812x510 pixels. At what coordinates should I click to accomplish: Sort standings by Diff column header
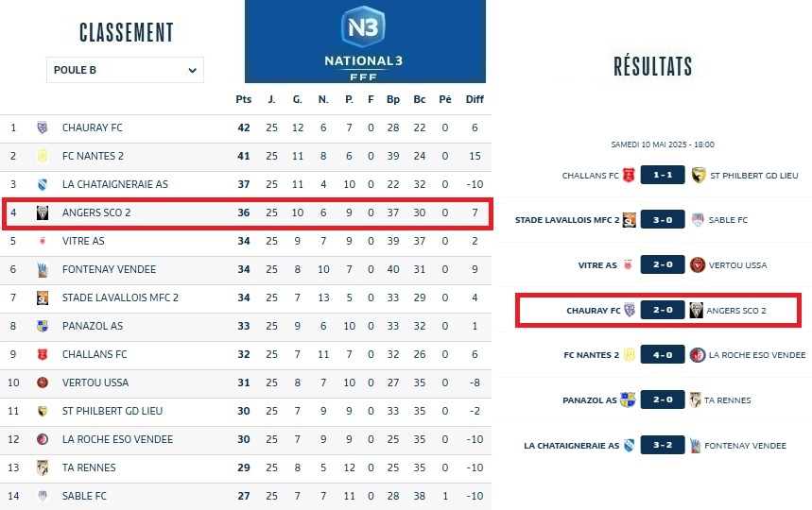click(x=475, y=99)
